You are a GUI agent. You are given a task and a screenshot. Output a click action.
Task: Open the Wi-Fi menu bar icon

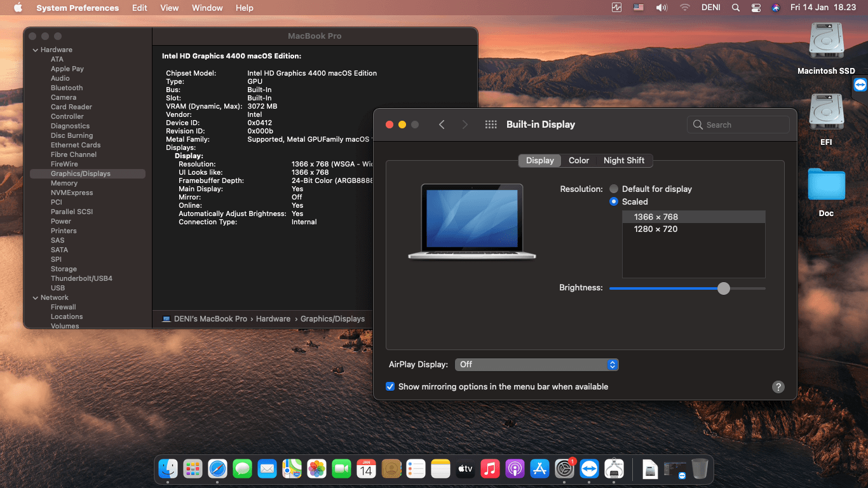tap(684, 8)
